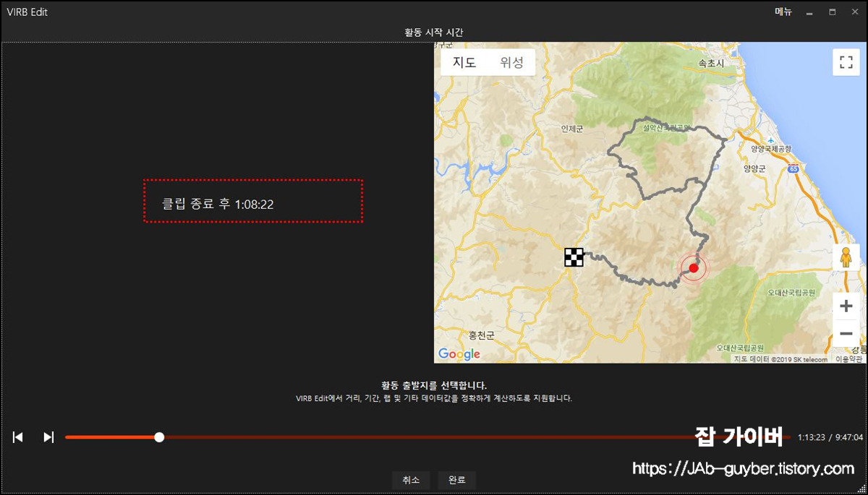Click the upper 오대산국립공원 label beside the route
868x495 pixels.
[x=791, y=293]
